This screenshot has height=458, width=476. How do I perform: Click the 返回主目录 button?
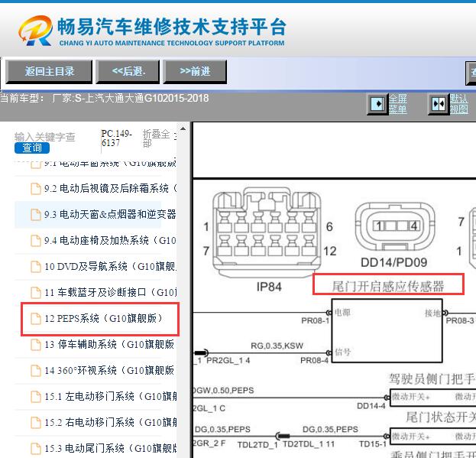click(x=49, y=72)
